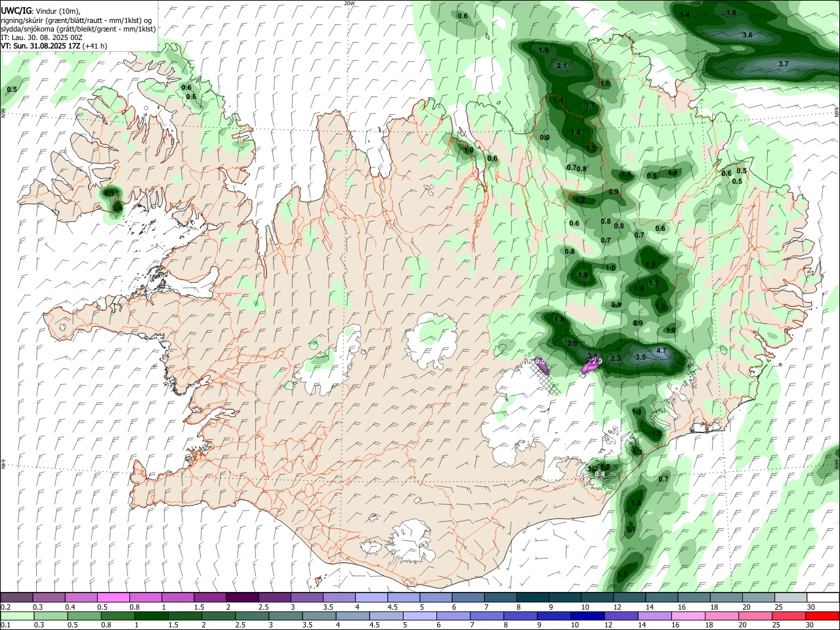Click the 4.7 precipitation value on the map
The height and width of the screenshot is (630, 840).
coord(661,351)
